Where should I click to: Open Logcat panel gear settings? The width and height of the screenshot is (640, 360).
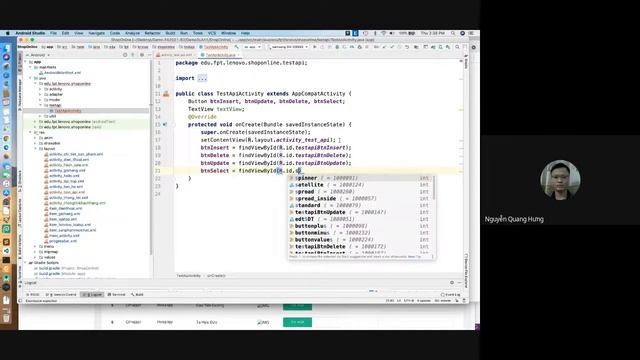coord(452,282)
